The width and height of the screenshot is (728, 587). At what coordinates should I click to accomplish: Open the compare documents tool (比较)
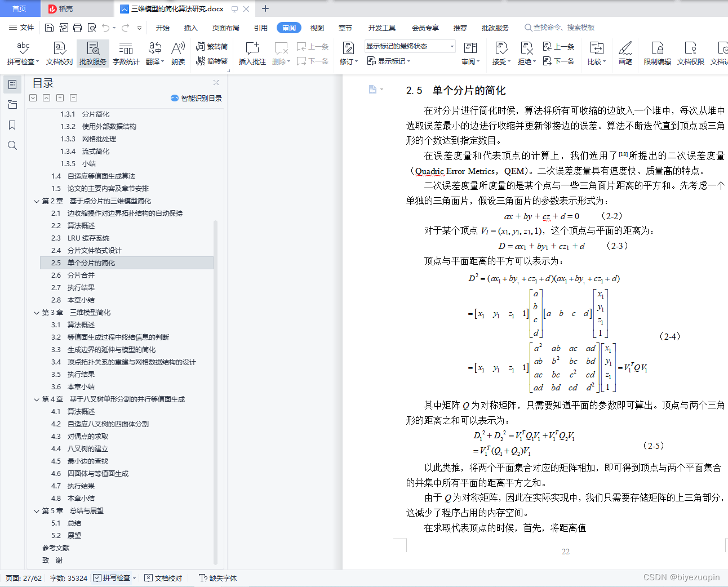596,54
